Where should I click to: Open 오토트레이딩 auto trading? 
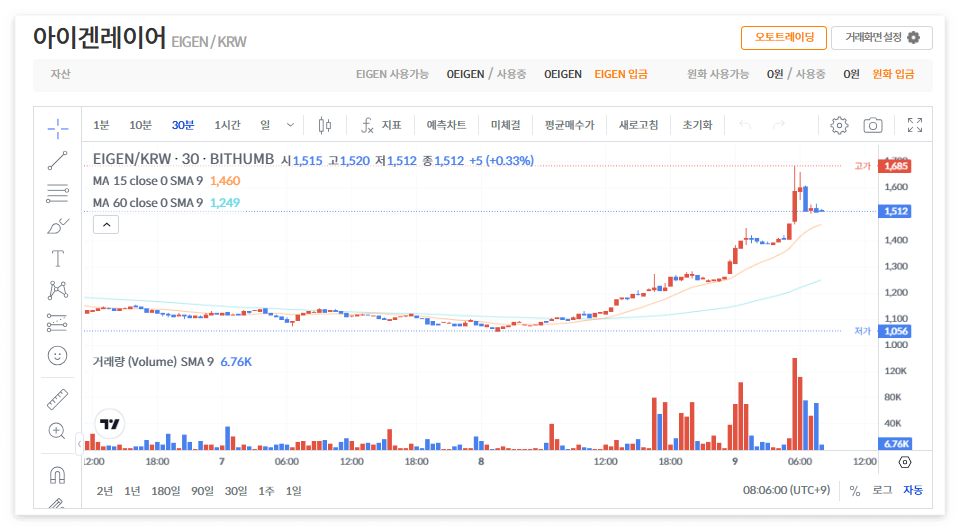(x=784, y=37)
